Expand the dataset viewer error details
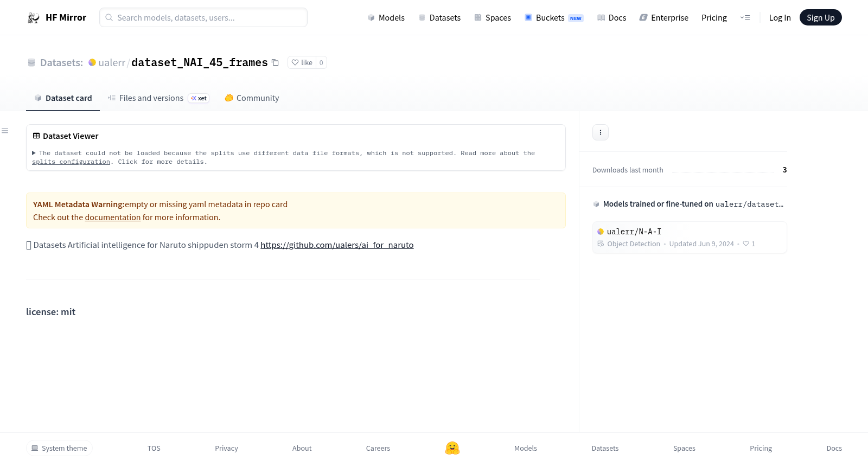 (x=34, y=153)
